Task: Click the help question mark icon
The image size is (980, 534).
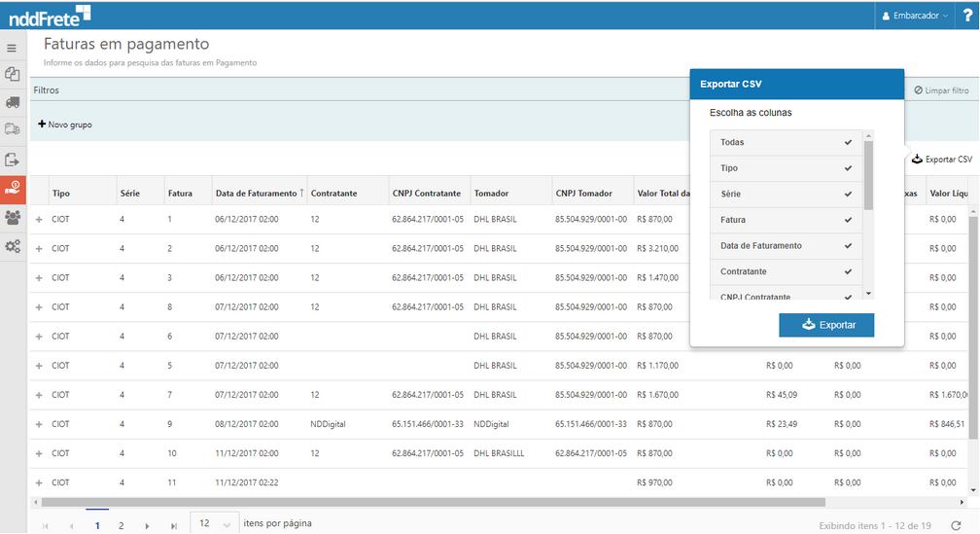Action: click(967, 16)
